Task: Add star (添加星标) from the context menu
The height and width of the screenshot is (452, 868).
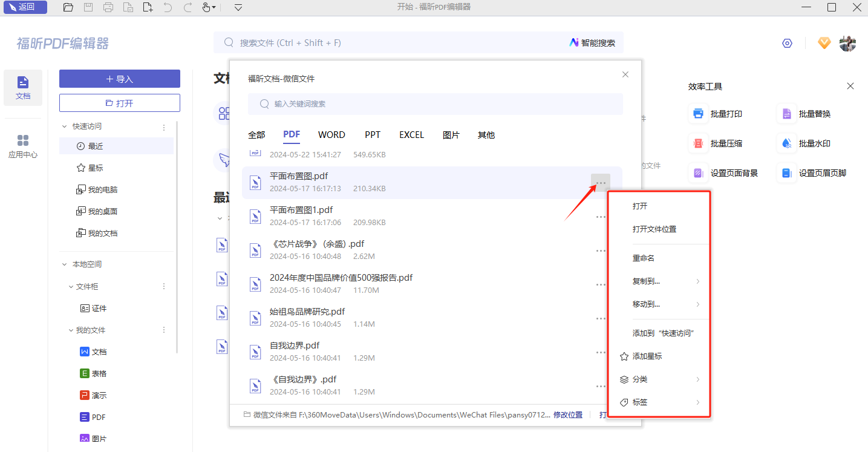Action: [647, 356]
